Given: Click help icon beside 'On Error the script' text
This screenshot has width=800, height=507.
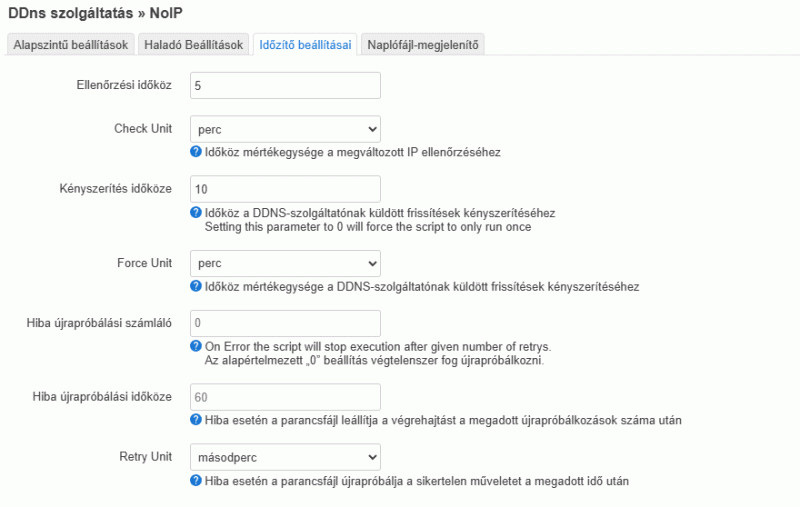Looking at the screenshot, I should pos(196,346).
